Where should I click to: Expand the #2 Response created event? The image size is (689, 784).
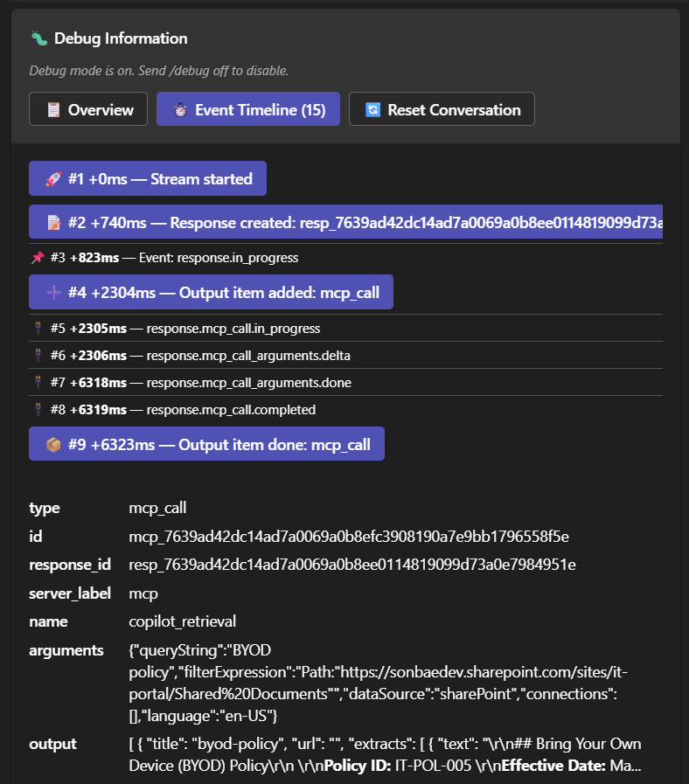[x=345, y=223]
